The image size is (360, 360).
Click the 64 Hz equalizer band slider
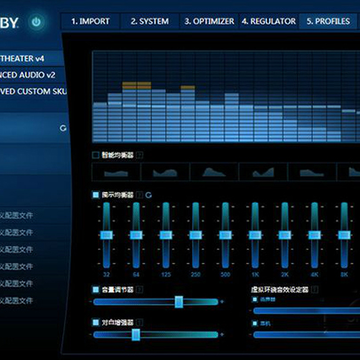[x=136, y=235]
